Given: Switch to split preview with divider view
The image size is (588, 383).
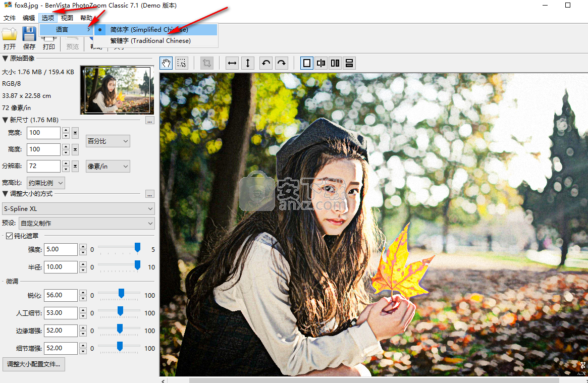Looking at the screenshot, I should coord(320,63).
